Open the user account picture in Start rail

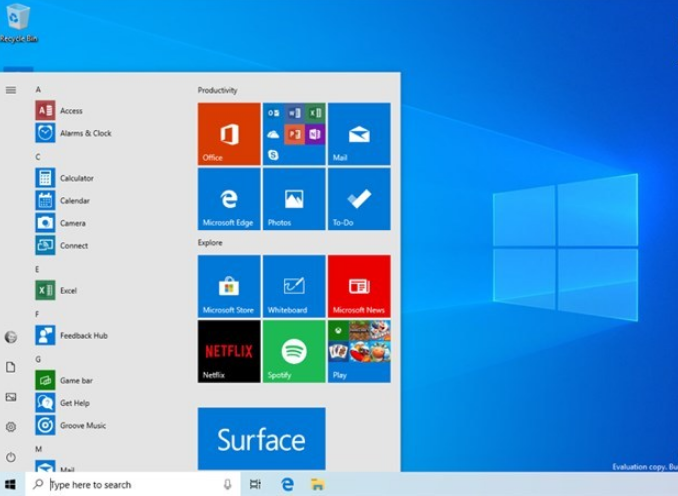coord(11,337)
